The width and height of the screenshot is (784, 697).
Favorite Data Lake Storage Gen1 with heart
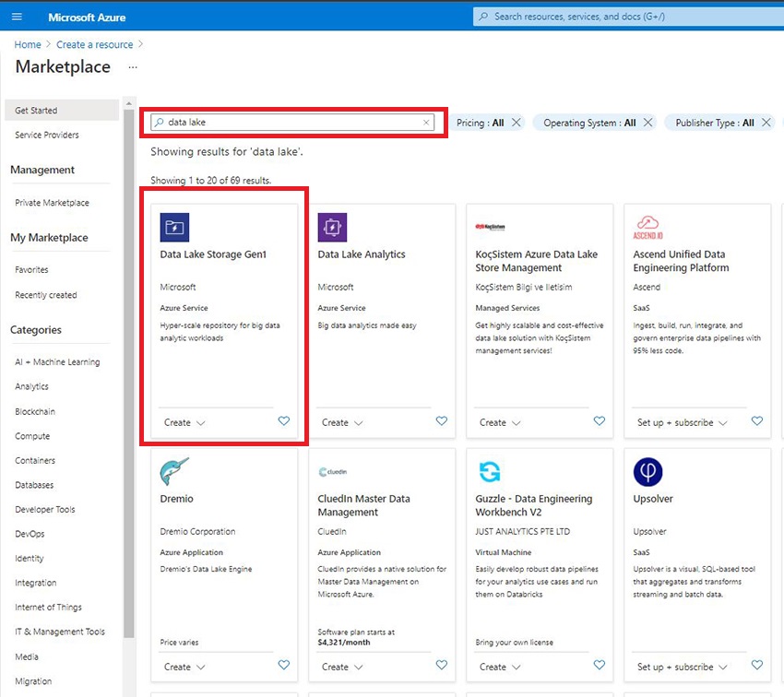click(284, 420)
